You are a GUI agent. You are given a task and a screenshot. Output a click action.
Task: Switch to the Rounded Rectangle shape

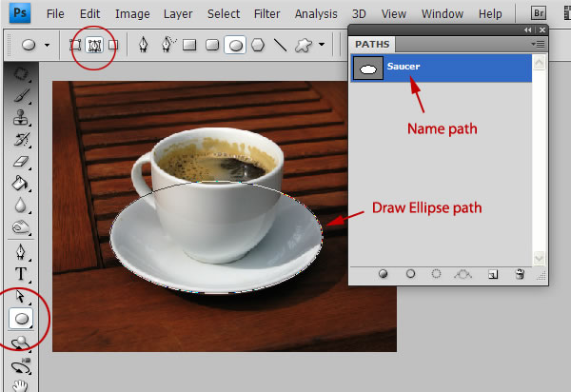(212, 45)
